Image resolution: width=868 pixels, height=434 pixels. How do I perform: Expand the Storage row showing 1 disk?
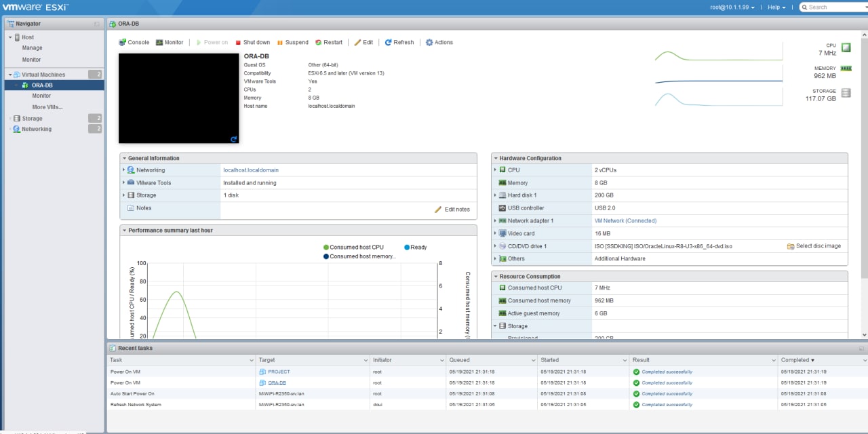[x=123, y=195]
